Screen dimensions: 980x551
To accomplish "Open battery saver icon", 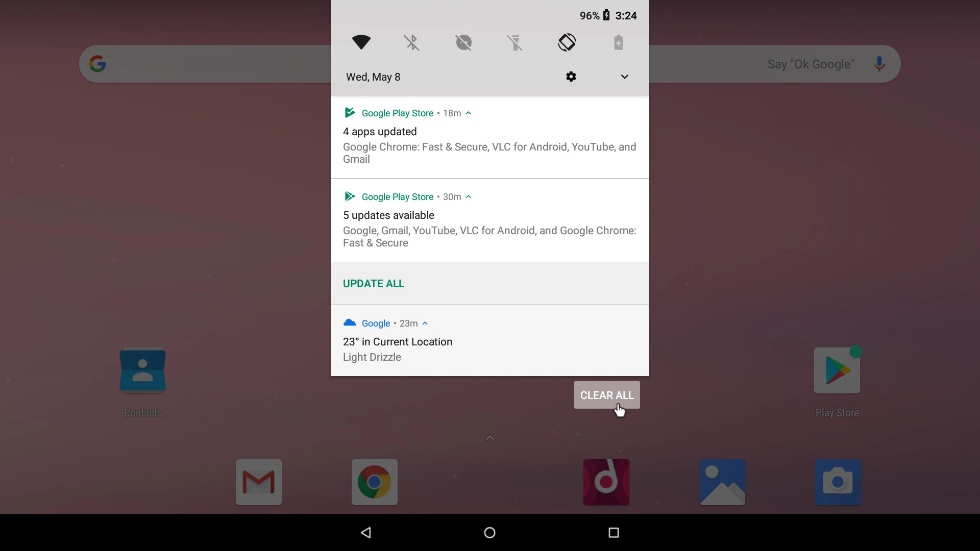I will point(618,43).
